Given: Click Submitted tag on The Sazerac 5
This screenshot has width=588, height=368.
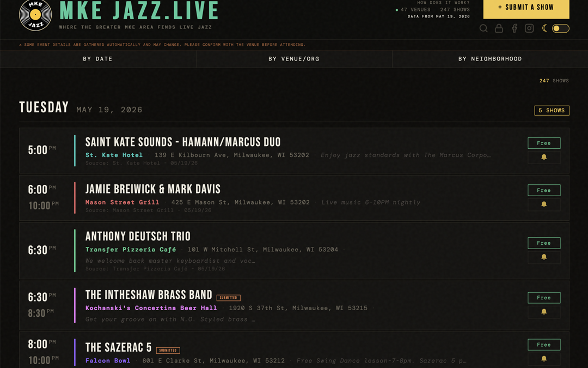Looking at the screenshot, I should pyautogui.click(x=168, y=351).
